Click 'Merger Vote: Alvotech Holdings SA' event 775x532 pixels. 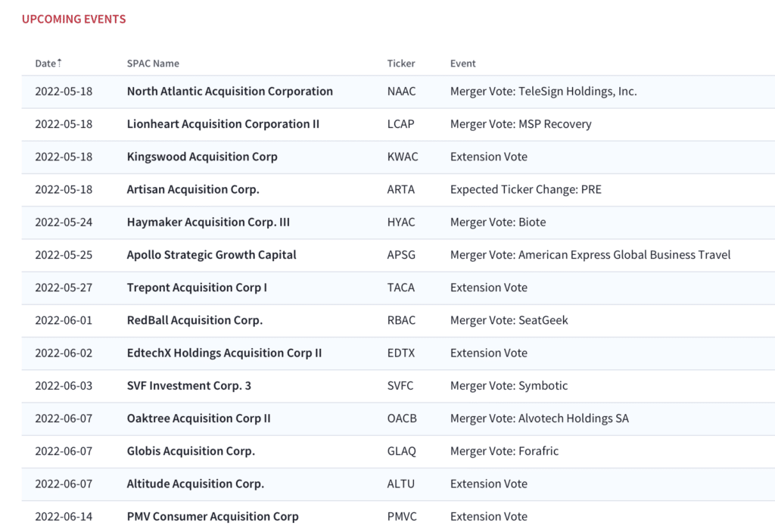(x=539, y=418)
